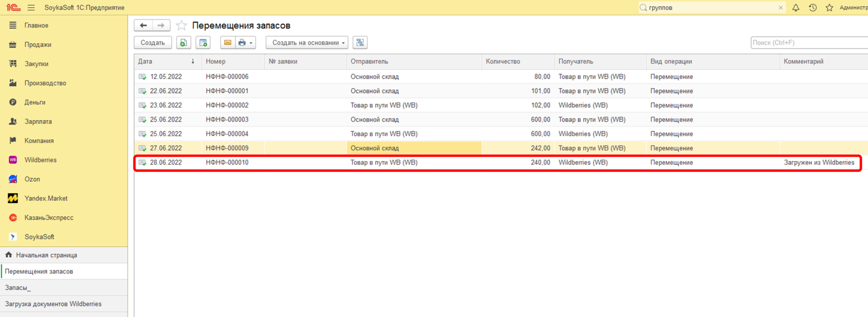This screenshot has width=868, height=317.
Task: Click 'Загружен из Wildberries' comment cell
Action: coord(819,162)
